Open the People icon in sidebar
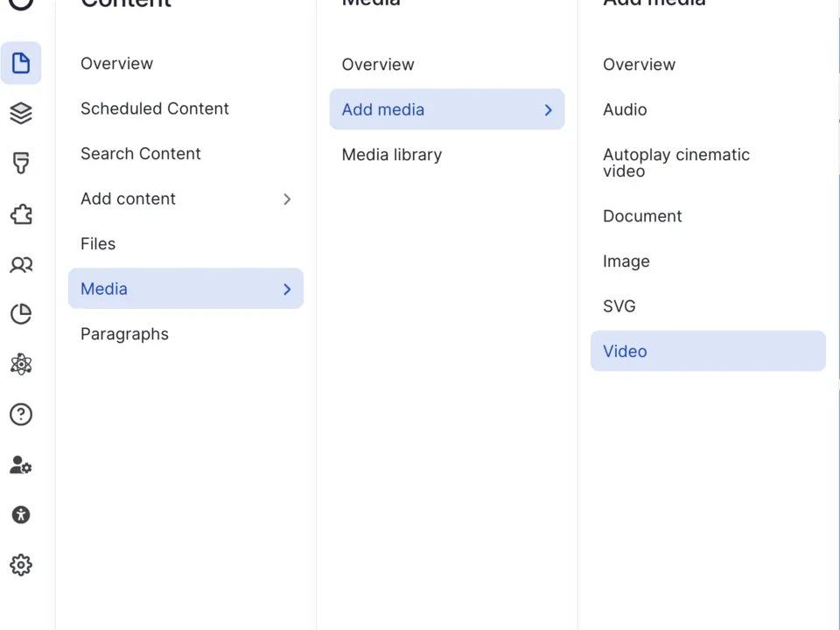The height and width of the screenshot is (630, 840). 21,264
